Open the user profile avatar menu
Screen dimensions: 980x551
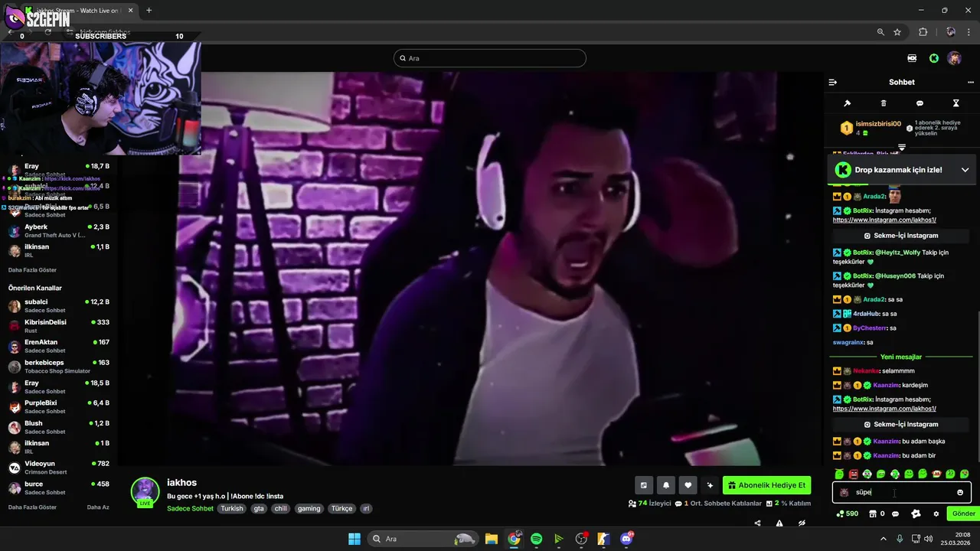pyautogui.click(x=954, y=58)
